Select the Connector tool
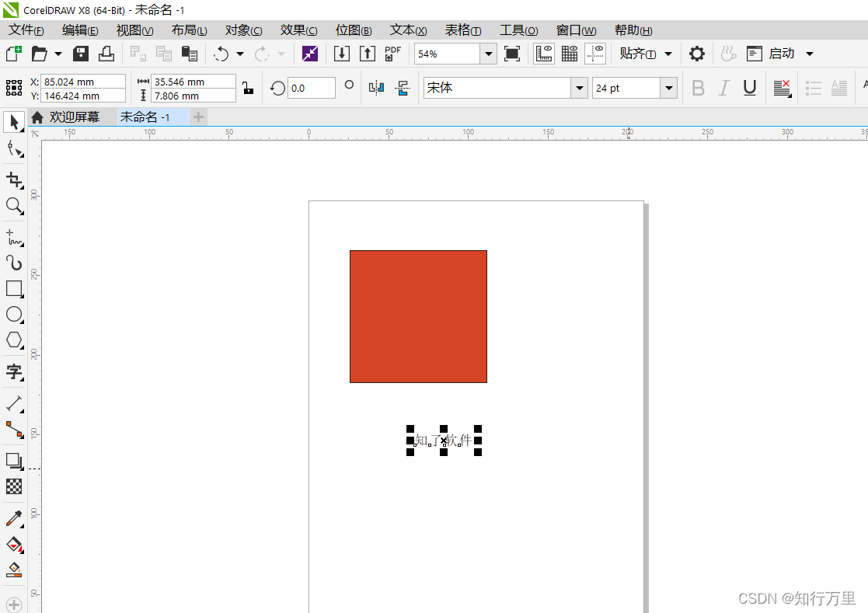Screen dimensions: 868x613 pos(14,430)
